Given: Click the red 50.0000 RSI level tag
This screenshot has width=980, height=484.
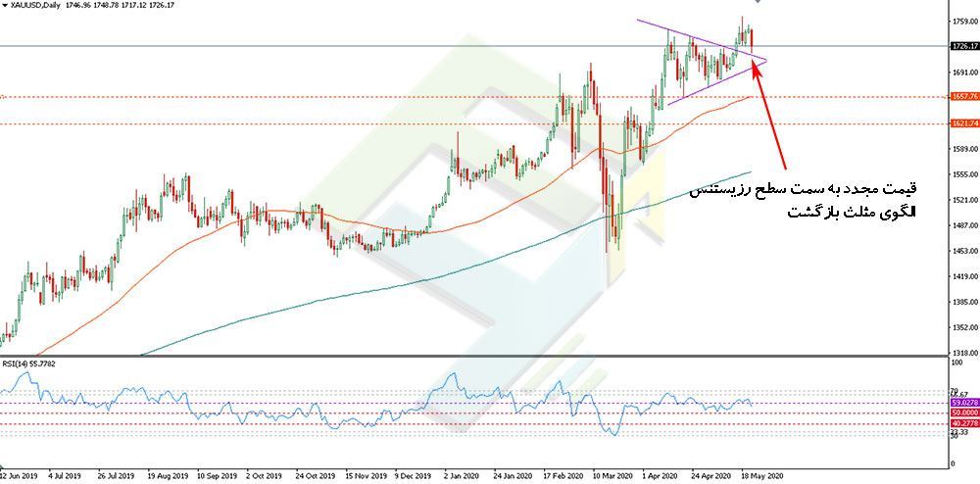Looking at the screenshot, I should tap(964, 413).
